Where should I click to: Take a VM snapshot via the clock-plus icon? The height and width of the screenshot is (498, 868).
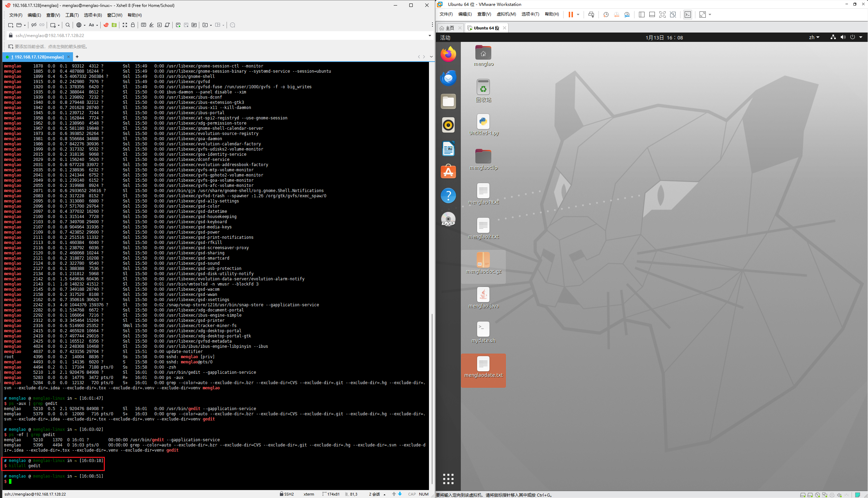pos(606,15)
